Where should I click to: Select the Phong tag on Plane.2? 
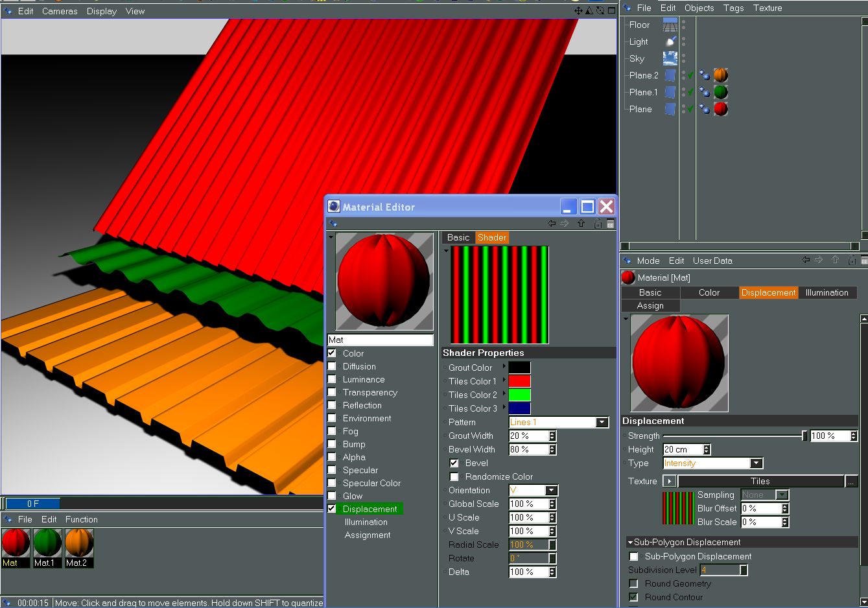pos(705,75)
